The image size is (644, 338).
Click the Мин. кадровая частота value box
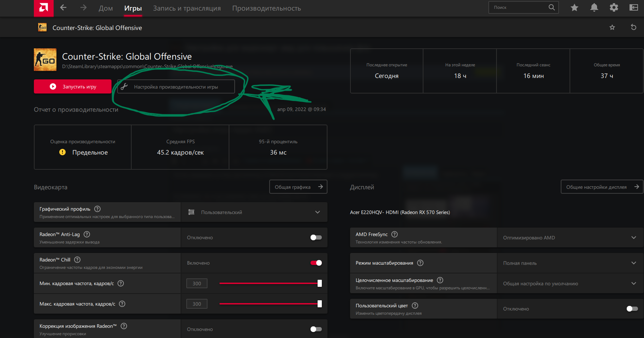(197, 283)
